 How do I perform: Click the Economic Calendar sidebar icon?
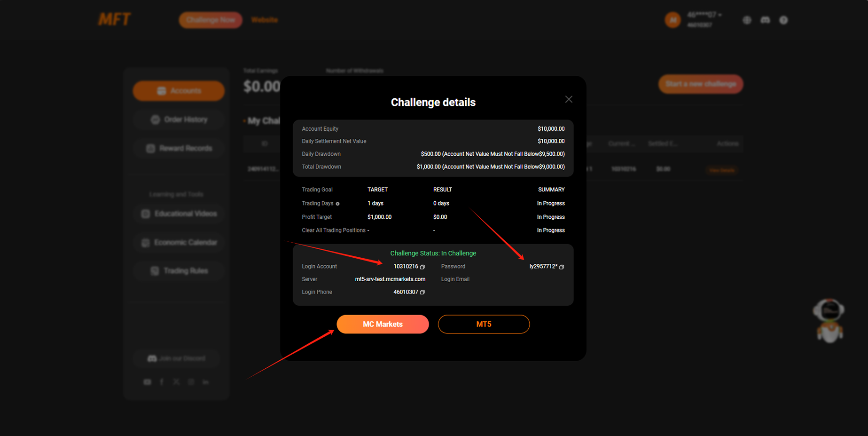146,243
